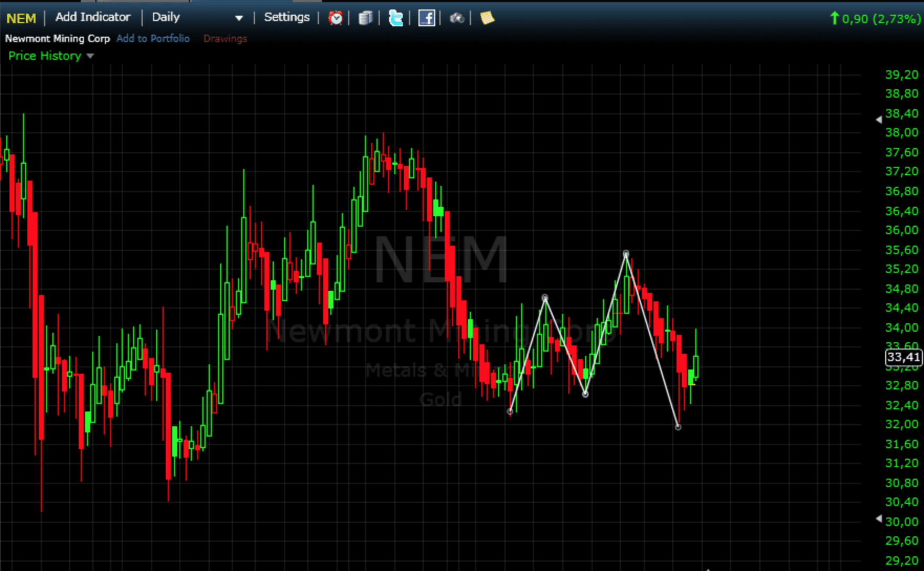Select the first peak anchor of the zigzag line
924x571 pixels.
click(x=545, y=298)
